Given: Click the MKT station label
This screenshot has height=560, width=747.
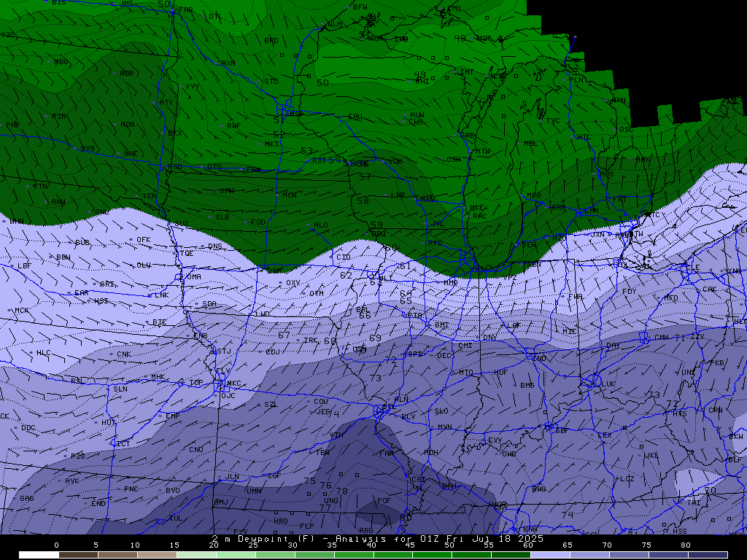Looking at the screenshot, I should point(271,144).
